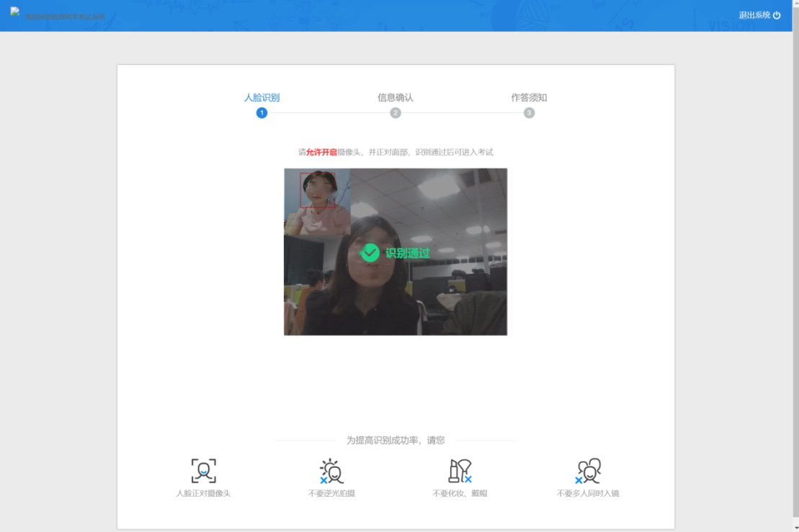799x532 pixels.
Task: Click the step 1 circle indicator
Action: (x=262, y=113)
